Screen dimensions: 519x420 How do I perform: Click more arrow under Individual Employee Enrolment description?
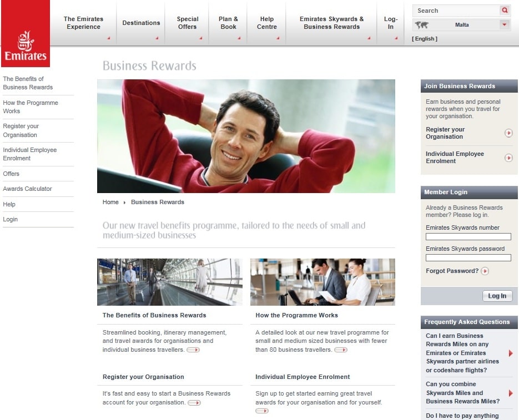point(262,411)
